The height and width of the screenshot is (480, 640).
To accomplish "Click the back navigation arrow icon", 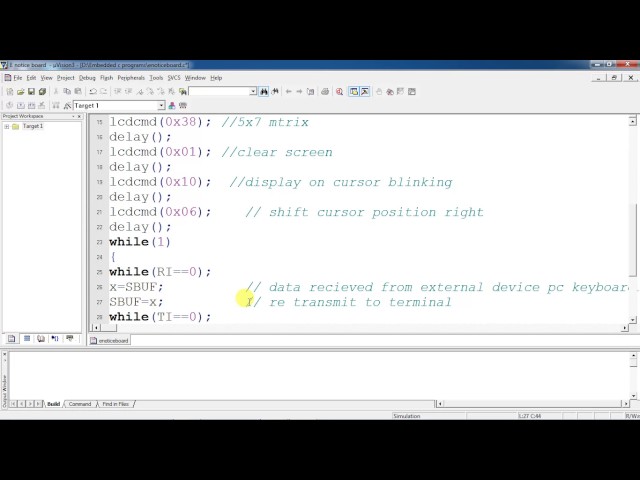I will tap(289, 91).
